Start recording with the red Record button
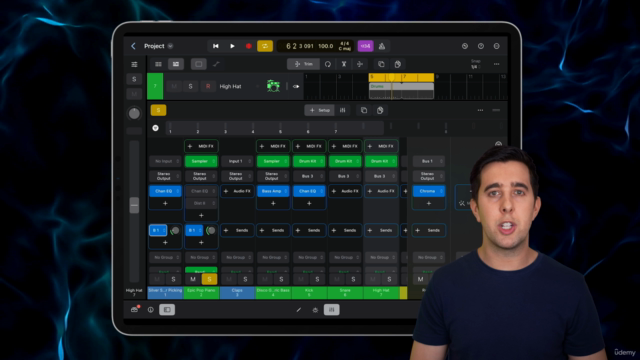Viewport: 640px width, 360px height. (248, 46)
